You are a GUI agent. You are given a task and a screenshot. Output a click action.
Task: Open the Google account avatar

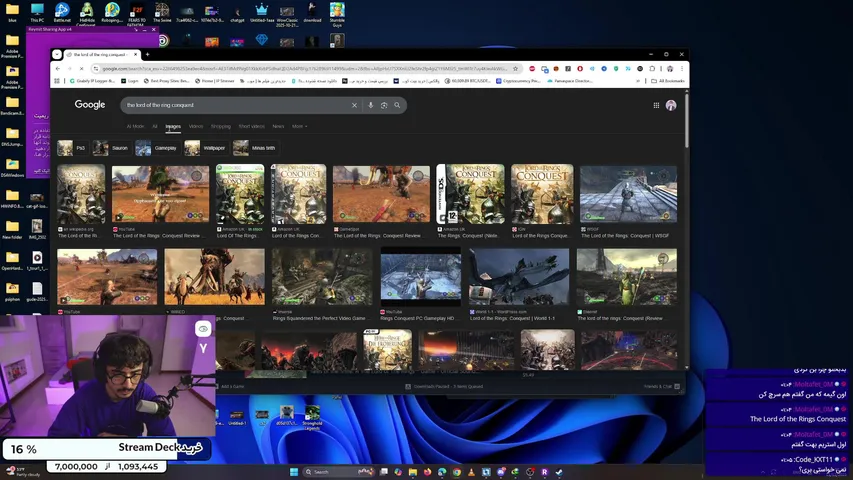[671, 105]
